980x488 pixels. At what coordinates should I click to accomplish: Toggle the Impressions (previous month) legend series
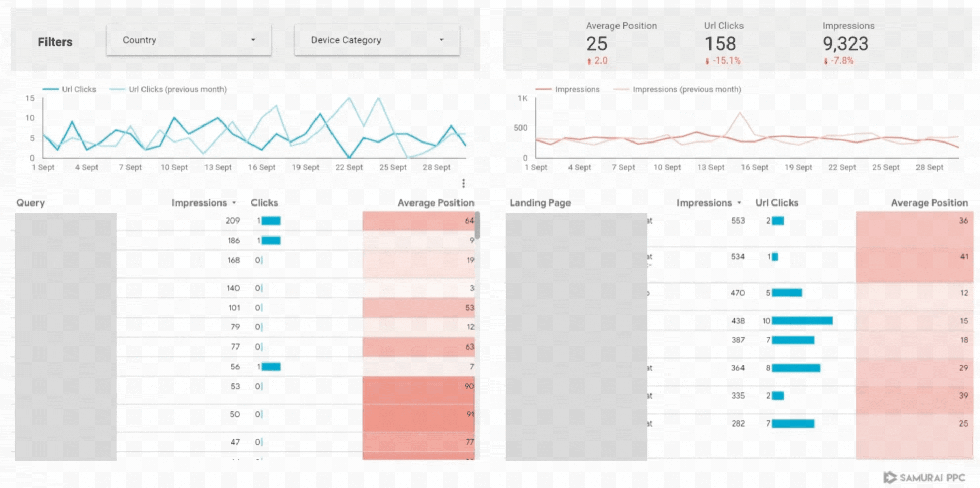pos(677,89)
